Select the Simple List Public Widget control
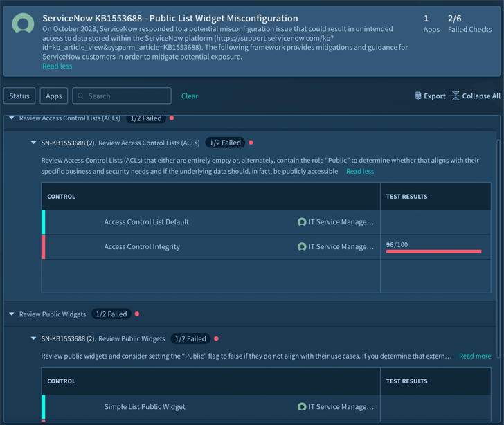Screen dimensions: 504x425 tap(145, 407)
